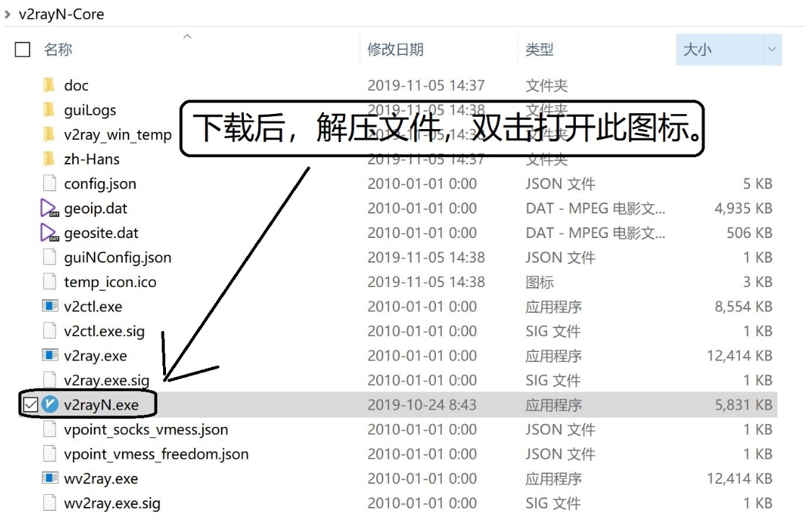Uncheck the v2rayN.exe row checkbox

click(30, 405)
